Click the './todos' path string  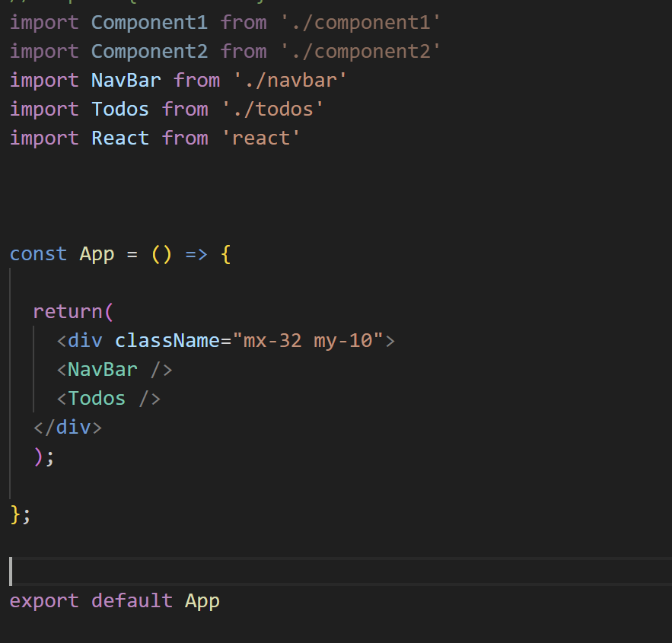click(272, 110)
